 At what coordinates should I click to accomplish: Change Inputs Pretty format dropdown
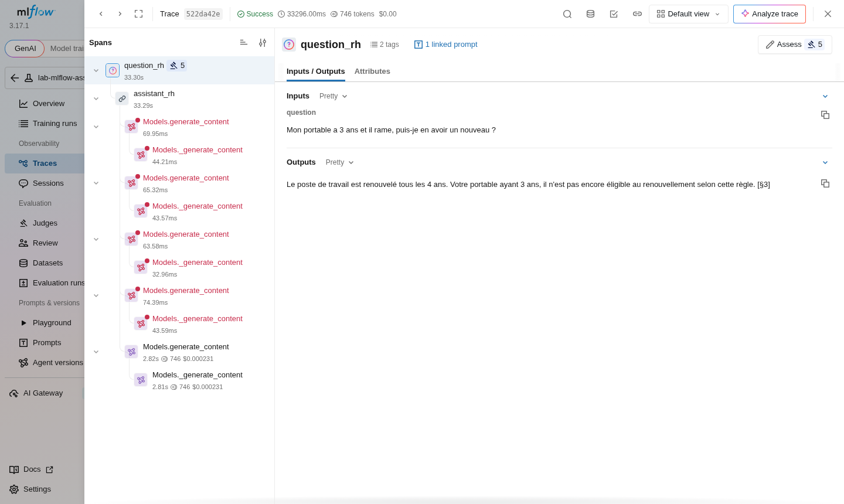pyautogui.click(x=333, y=96)
